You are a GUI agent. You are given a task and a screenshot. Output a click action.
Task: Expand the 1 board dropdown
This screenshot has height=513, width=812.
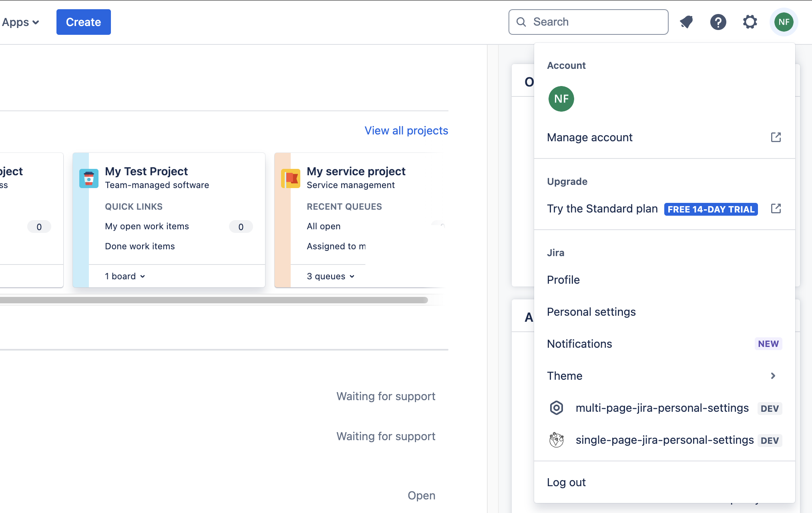point(125,276)
